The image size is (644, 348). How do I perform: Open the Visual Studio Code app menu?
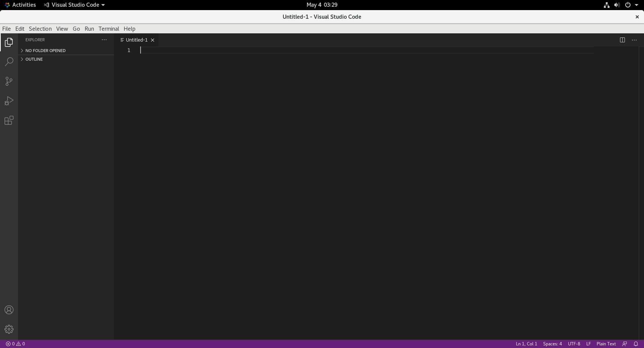click(x=74, y=5)
